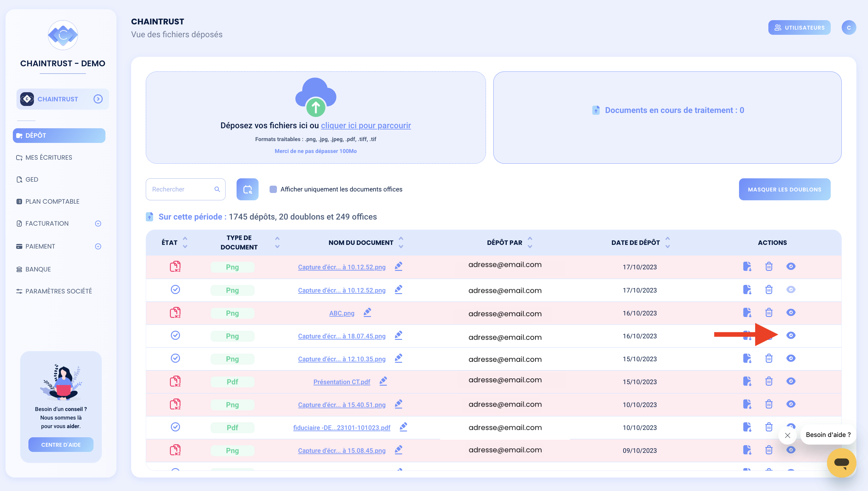Open the user avatar C menu
868x491 pixels.
(849, 28)
